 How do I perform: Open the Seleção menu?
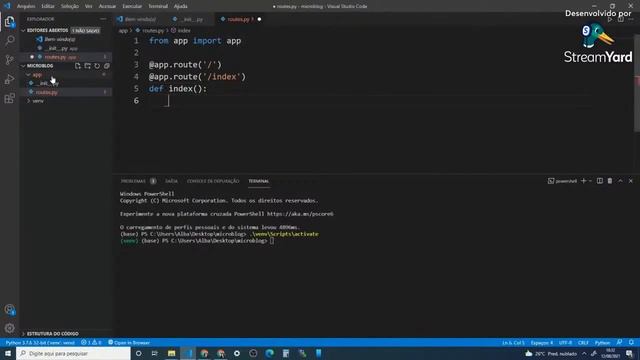70,6
